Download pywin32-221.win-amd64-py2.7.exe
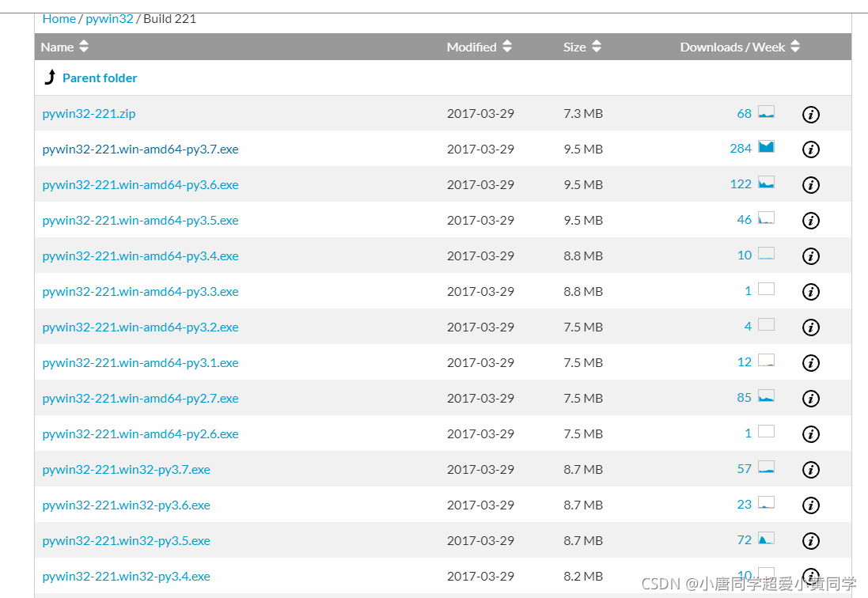The width and height of the screenshot is (868, 598). click(140, 399)
